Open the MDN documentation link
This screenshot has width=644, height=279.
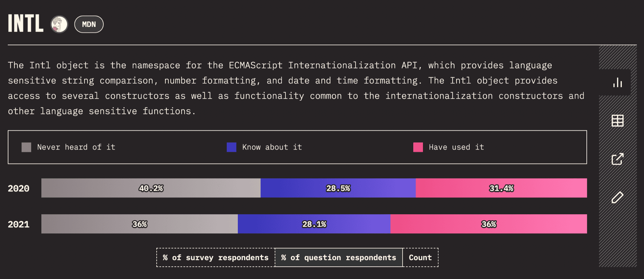89,24
